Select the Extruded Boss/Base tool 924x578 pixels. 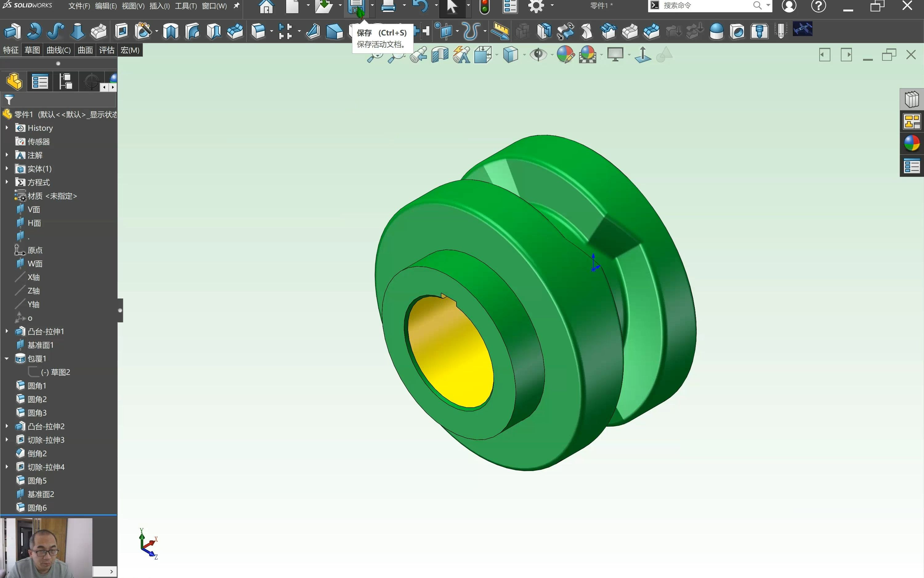[12, 31]
